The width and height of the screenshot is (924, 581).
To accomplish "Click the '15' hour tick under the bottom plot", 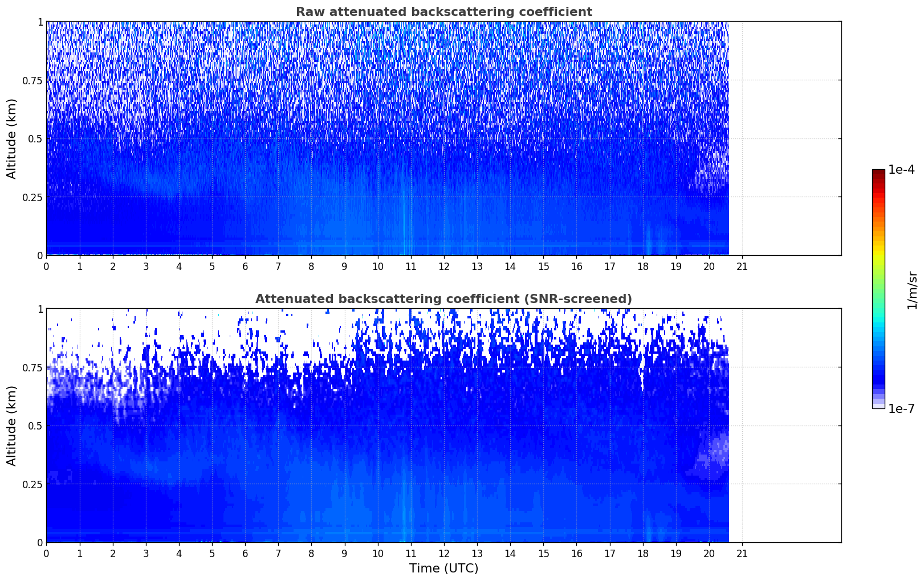I will (x=543, y=553).
